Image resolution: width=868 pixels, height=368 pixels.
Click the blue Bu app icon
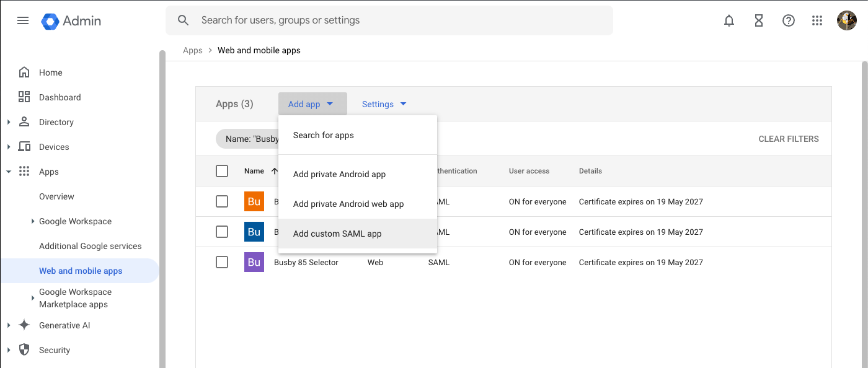[254, 232]
